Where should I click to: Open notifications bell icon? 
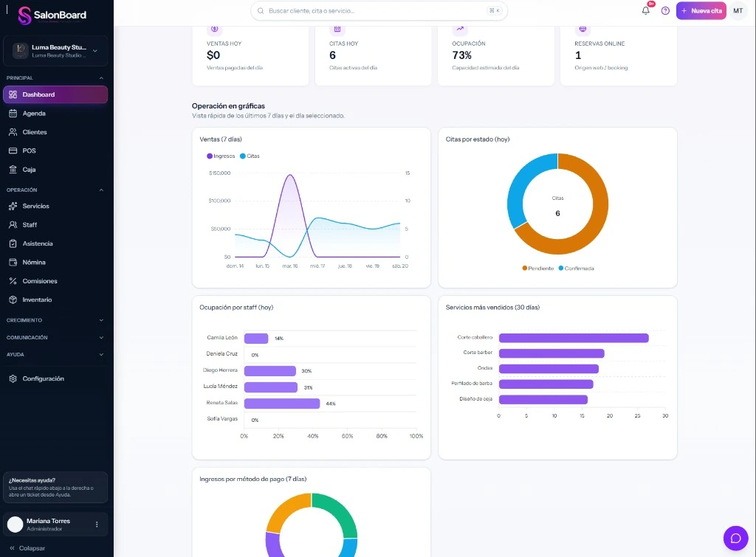coord(645,10)
